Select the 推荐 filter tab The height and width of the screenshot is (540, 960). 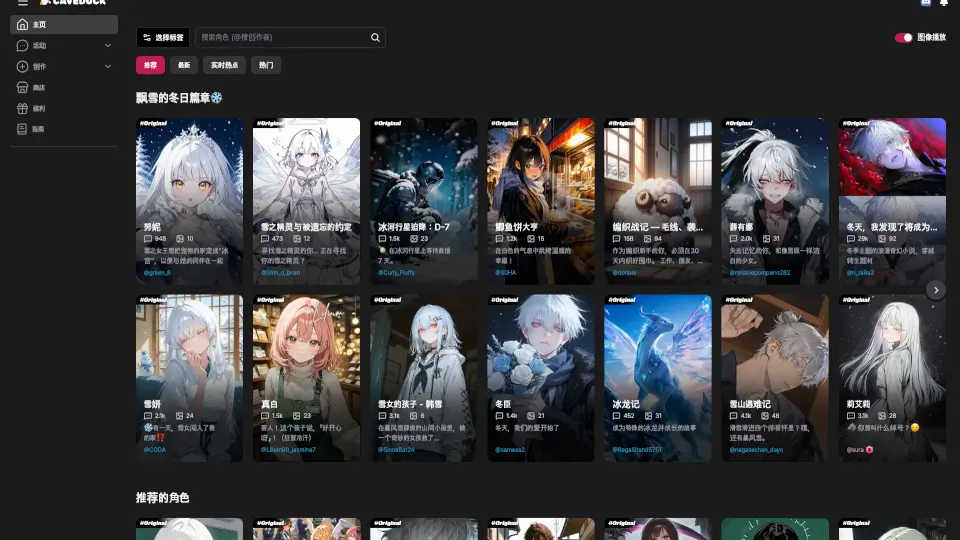coord(150,65)
